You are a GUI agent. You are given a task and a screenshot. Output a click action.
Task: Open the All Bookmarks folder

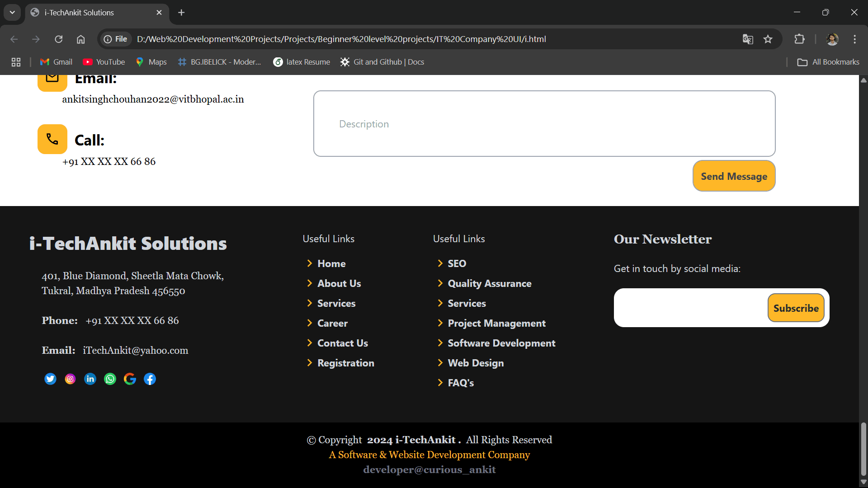coord(828,62)
